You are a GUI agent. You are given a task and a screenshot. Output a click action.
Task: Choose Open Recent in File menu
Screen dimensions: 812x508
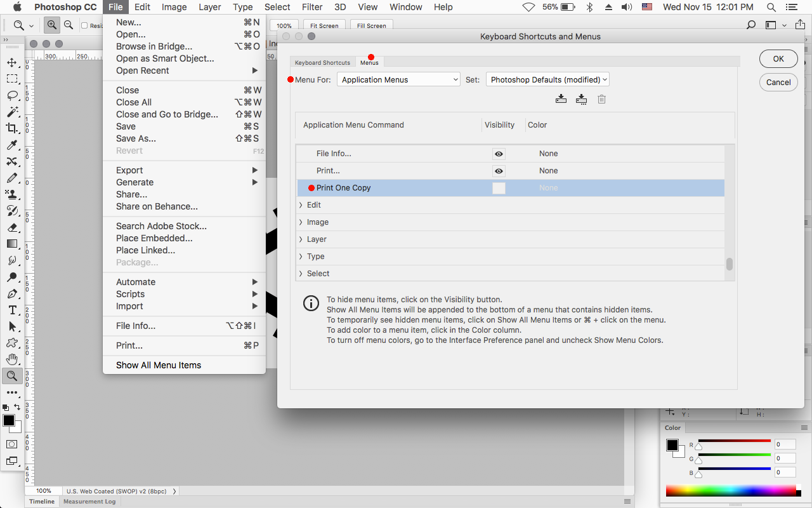click(184, 70)
